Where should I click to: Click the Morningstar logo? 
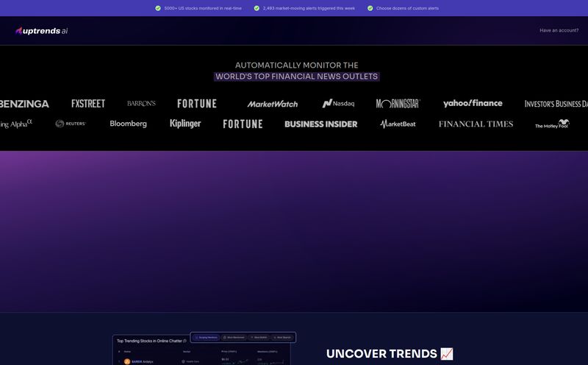click(x=398, y=104)
